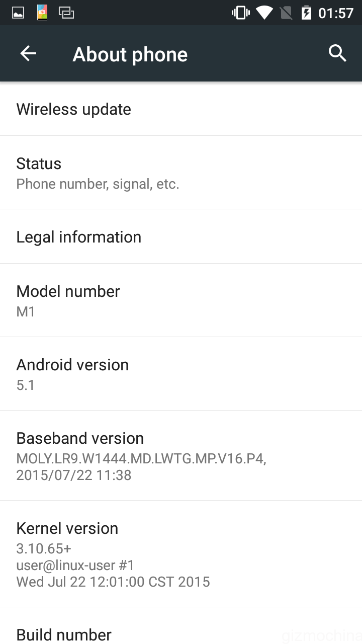Tap the About phone title
Image resolution: width=362 pixels, height=644 pixels.
tap(130, 54)
